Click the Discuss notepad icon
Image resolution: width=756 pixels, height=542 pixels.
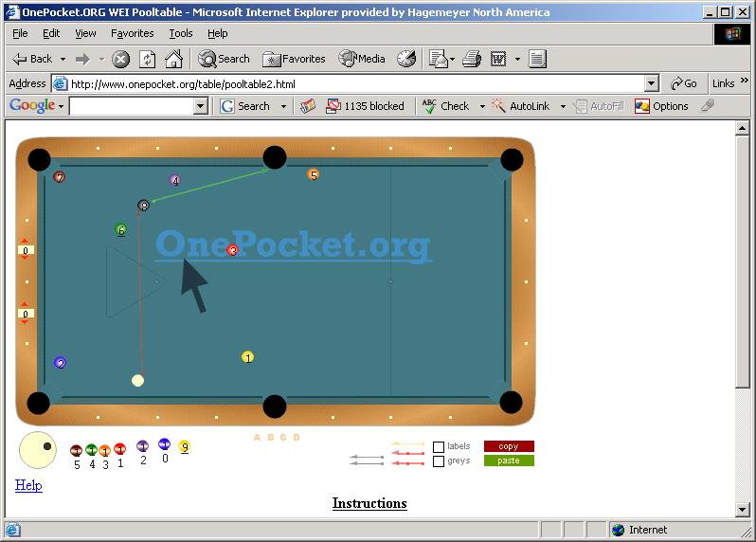[x=536, y=59]
